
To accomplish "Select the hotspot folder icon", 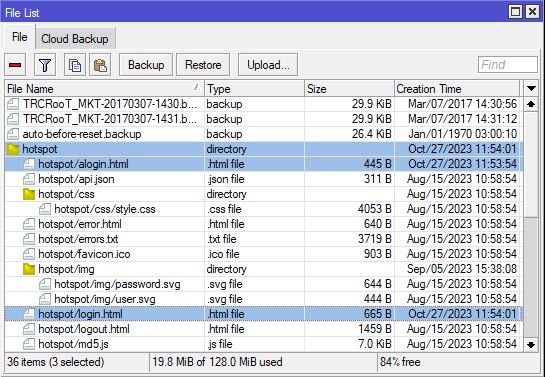I will pyautogui.click(x=13, y=149).
